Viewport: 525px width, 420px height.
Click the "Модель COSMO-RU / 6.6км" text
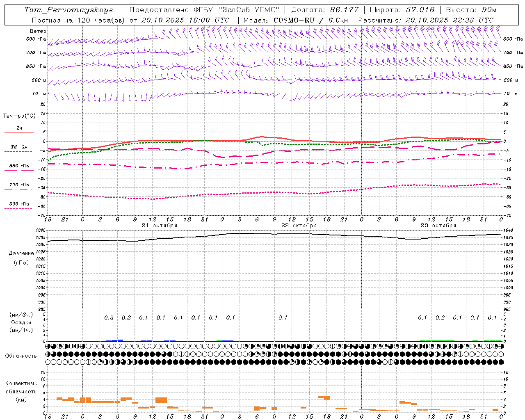(295, 20)
